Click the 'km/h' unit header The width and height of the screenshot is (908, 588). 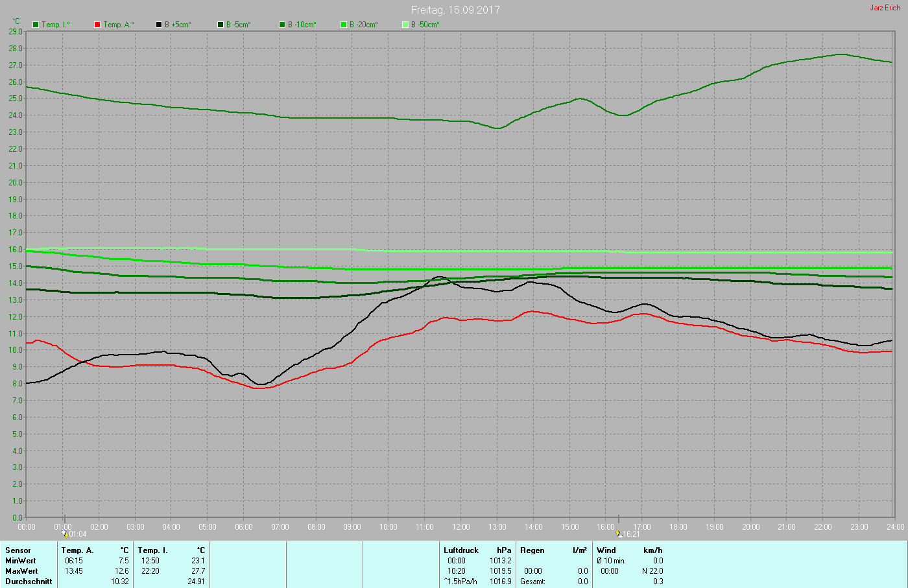(653, 550)
